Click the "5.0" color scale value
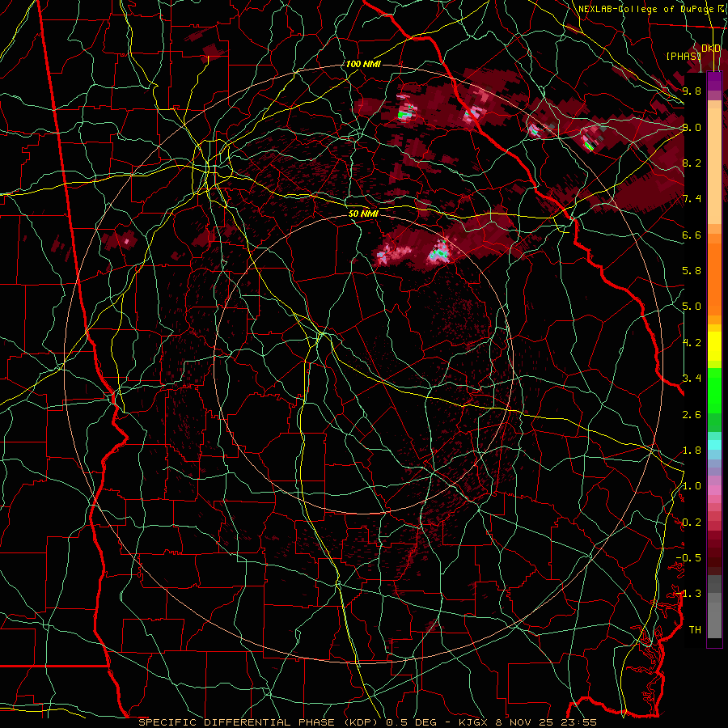 click(x=692, y=307)
